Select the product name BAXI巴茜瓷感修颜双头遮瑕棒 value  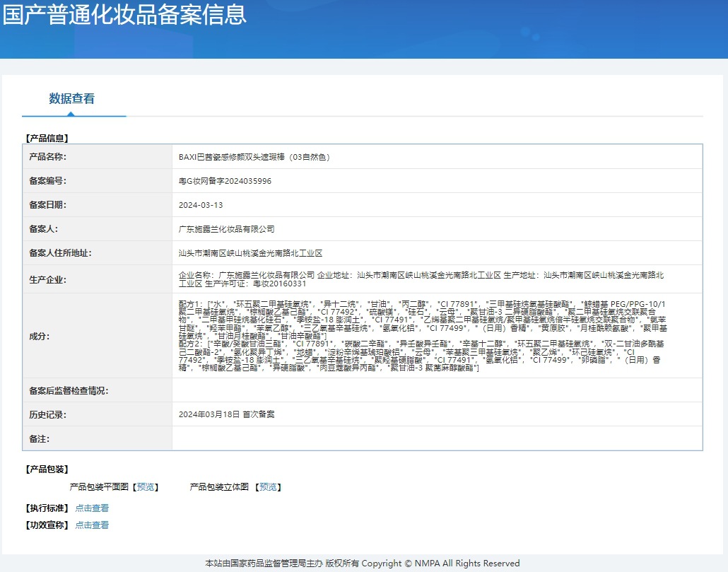point(254,157)
